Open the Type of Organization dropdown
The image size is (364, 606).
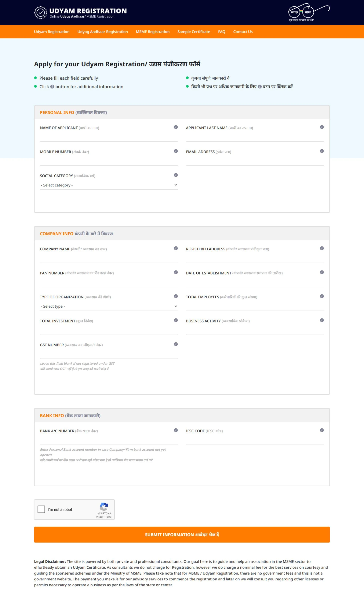coord(109,306)
